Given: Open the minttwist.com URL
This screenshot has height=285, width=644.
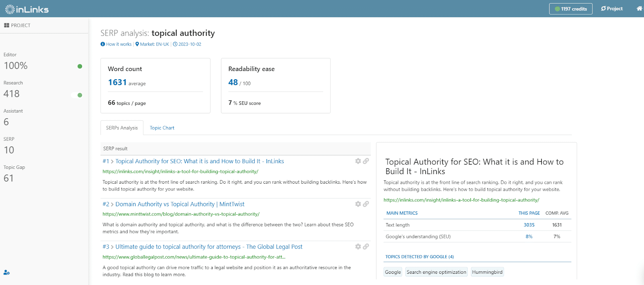Looking at the screenshot, I should (181, 214).
